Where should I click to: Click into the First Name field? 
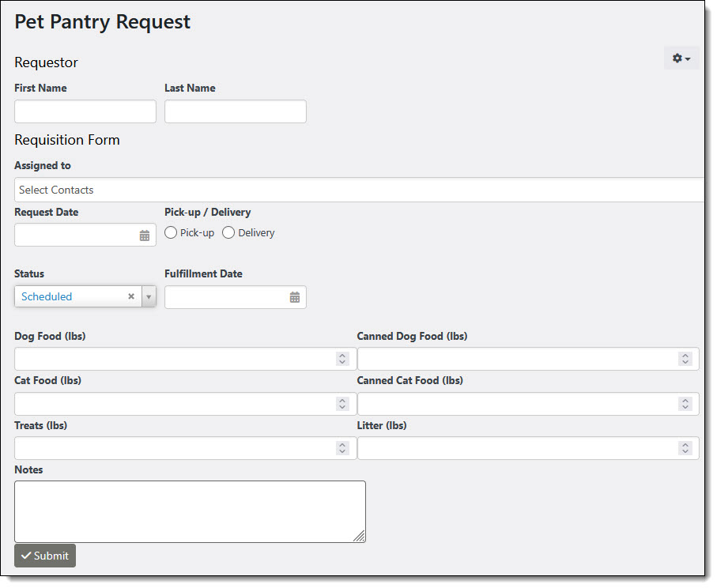pos(85,111)
